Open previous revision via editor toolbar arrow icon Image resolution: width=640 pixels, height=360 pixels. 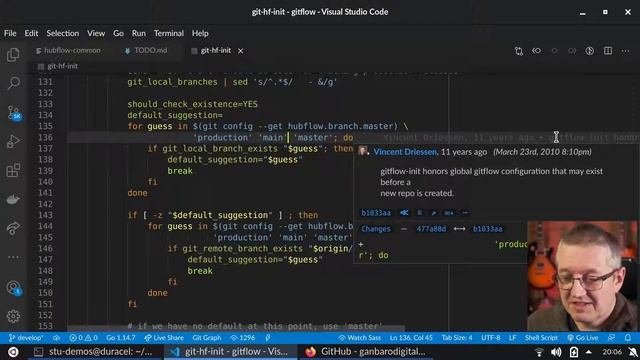coord(536,51)
